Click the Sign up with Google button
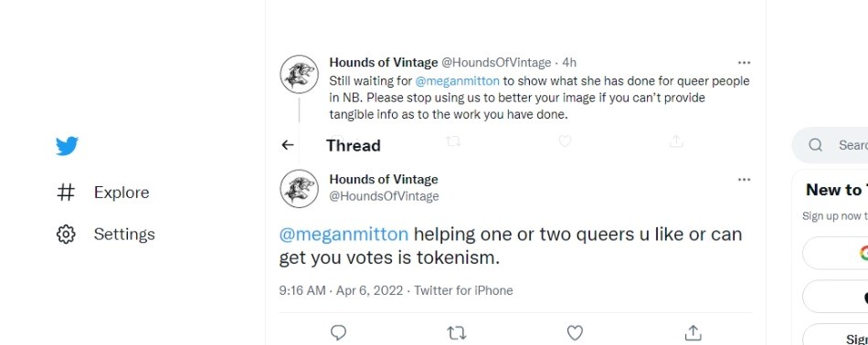 tap(835, 253)
